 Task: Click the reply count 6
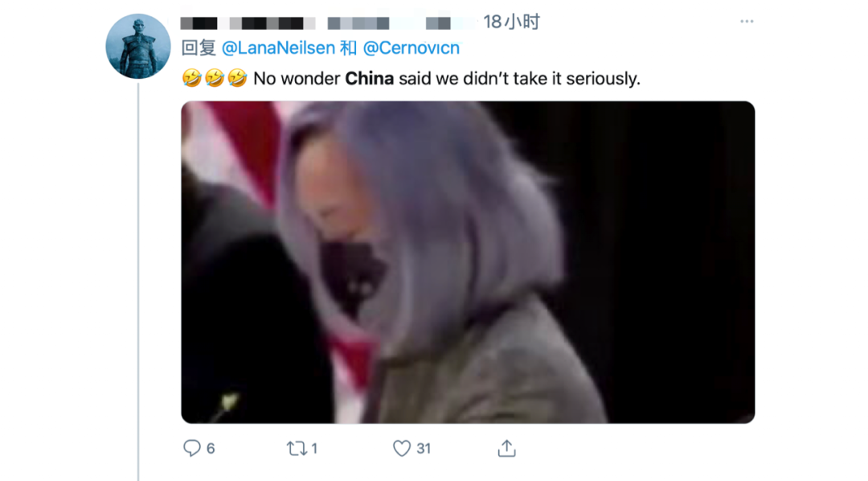point(211,448)
